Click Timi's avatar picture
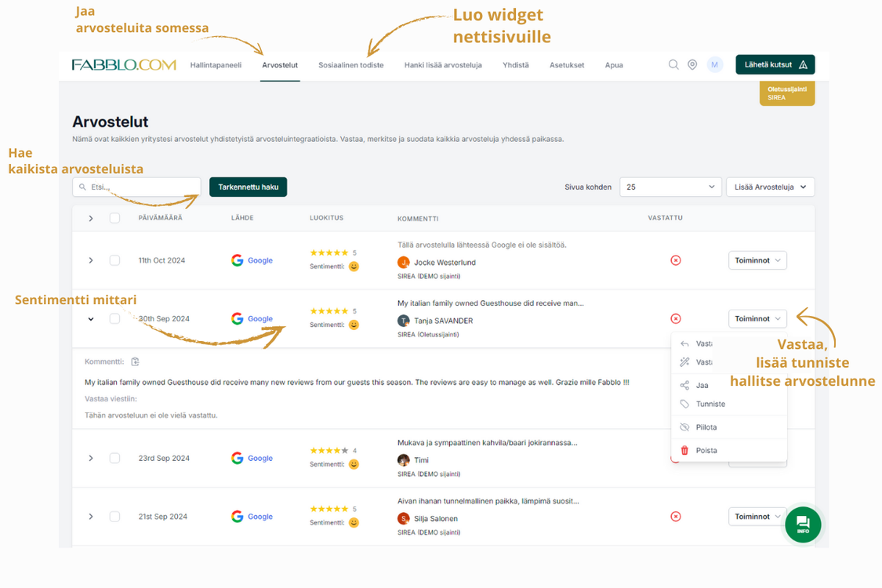The width and height of the screenshot is (882, 588). (x=403, y=459)
